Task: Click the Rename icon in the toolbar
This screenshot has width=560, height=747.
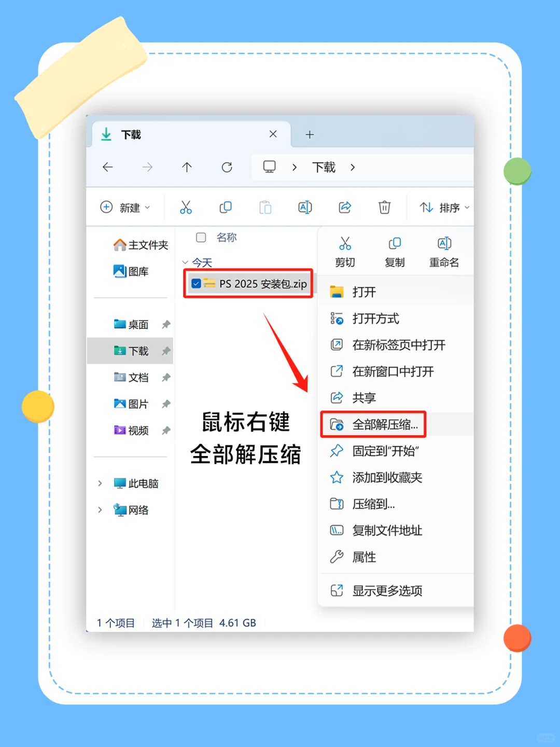Action: tap(305, 207)
